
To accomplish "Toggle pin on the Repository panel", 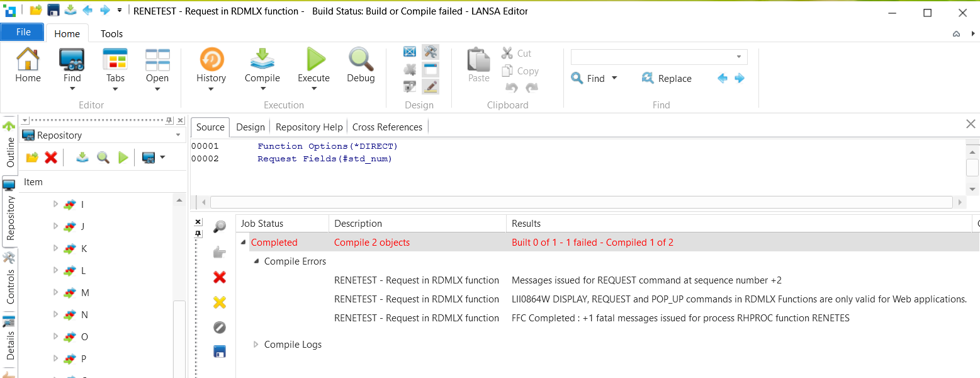I will coord(169,120).
